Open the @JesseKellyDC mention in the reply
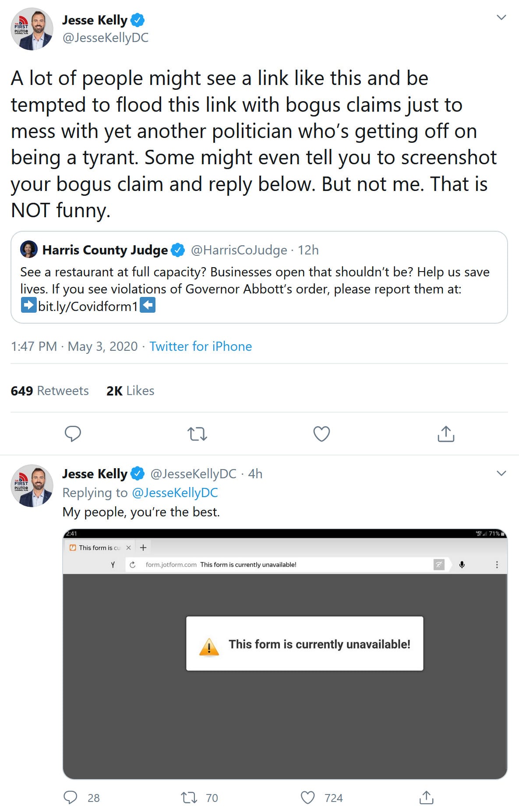The width and height of the screenshot is (519, 812). 175,493
